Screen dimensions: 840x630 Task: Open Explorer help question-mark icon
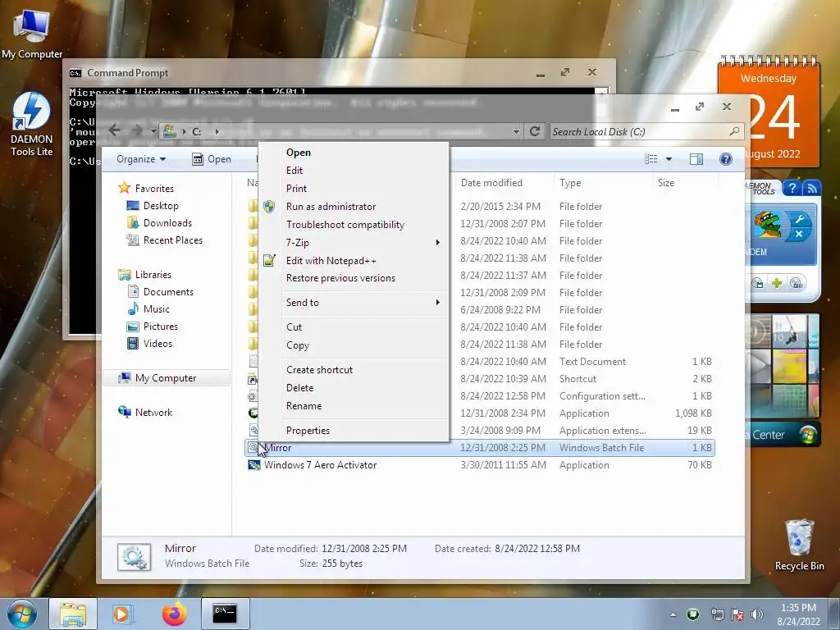(x=726, y=159)
